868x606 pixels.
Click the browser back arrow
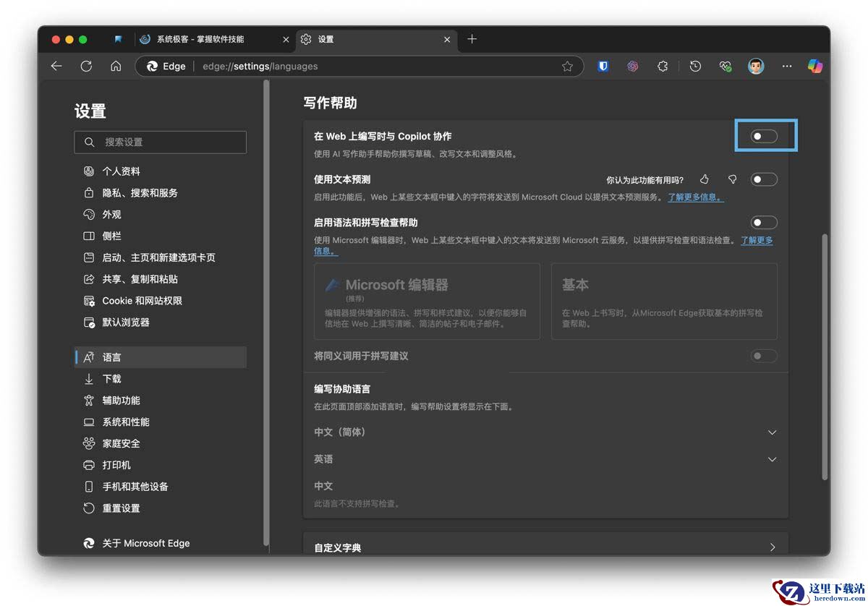[56, 66]
